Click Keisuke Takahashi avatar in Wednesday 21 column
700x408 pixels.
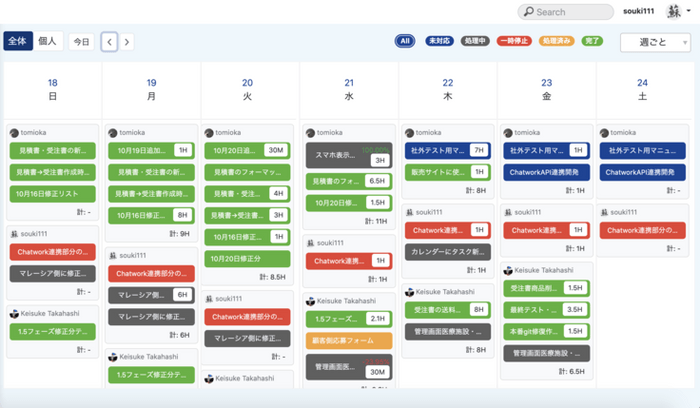310,301
